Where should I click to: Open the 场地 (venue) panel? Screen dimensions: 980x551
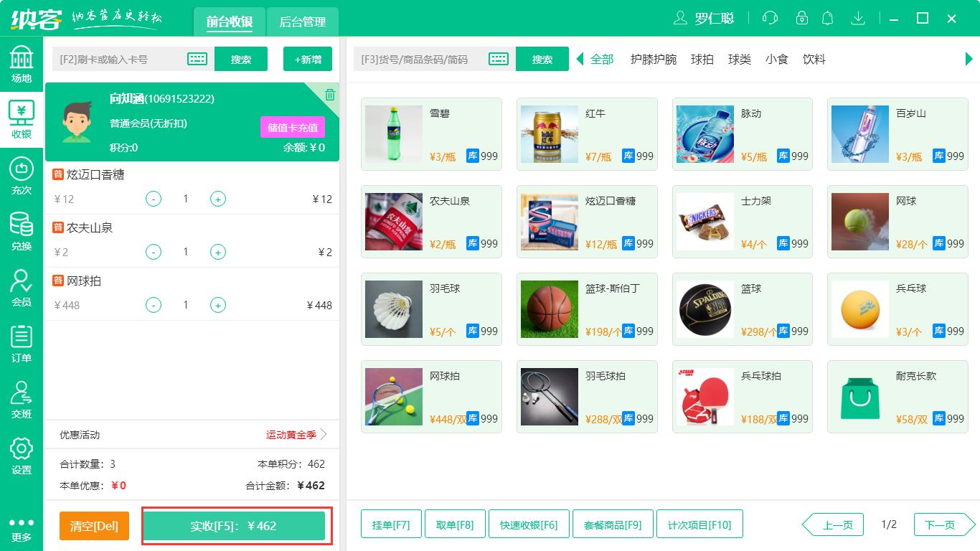(22, 63)
